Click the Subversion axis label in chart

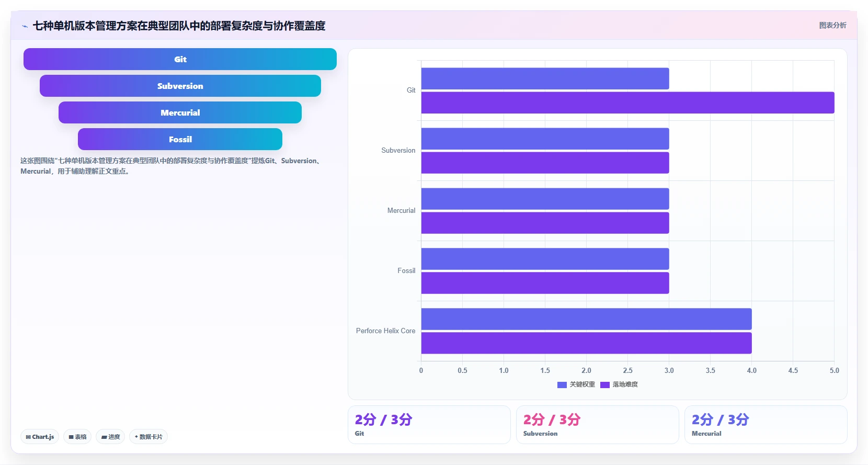tap(398, 151)
